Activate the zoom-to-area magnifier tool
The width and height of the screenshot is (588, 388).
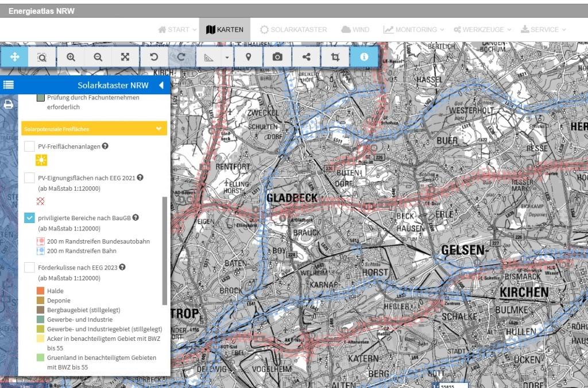42,57
